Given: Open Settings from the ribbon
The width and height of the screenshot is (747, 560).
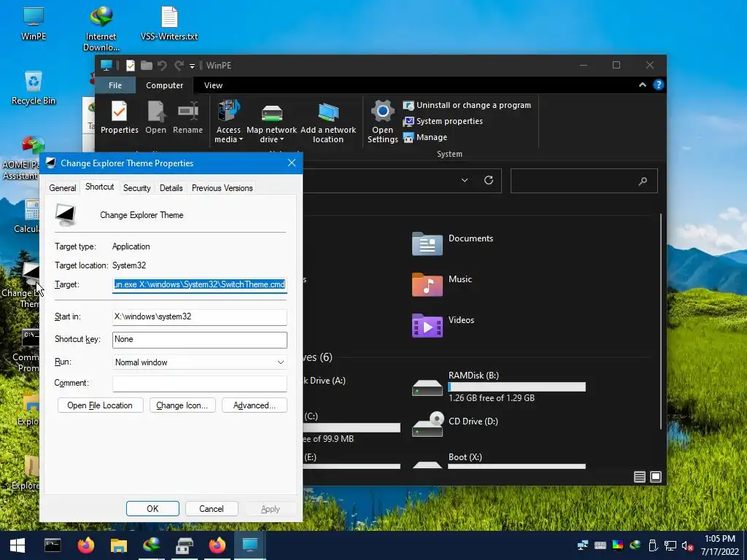Looking at the screenshot, I should click(382, 122).
